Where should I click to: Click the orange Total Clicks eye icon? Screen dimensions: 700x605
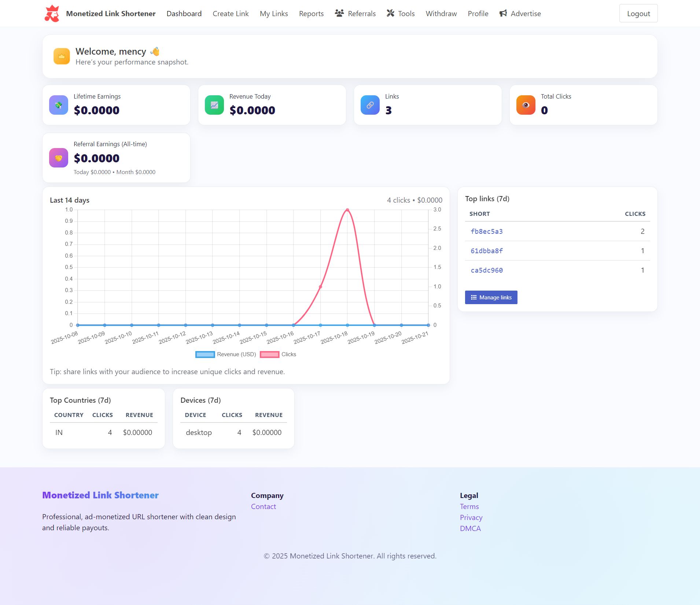(526, 105)
